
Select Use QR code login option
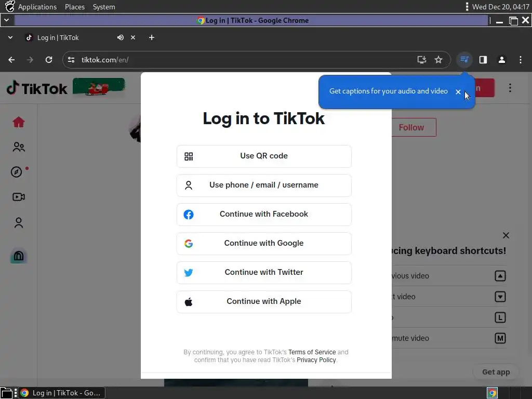click(x=264, y=156)
